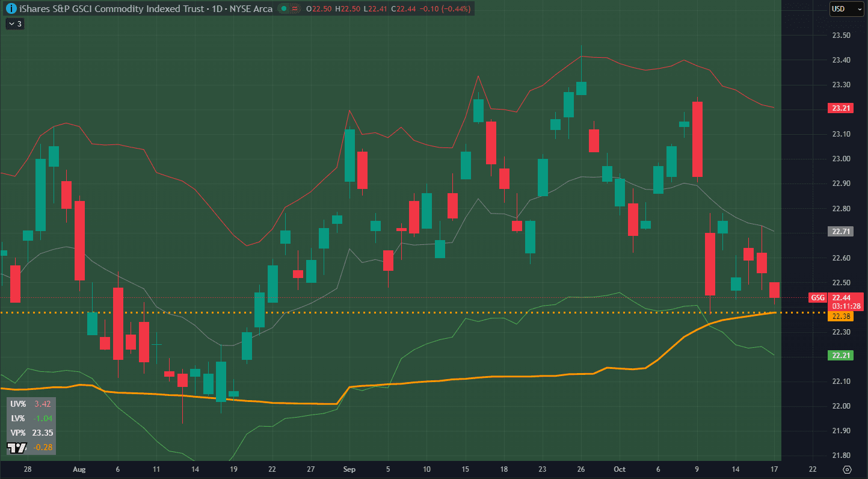Click the VP% 23.35 row in stats table
Screen dimensions: 868x479
click(31, 433)
